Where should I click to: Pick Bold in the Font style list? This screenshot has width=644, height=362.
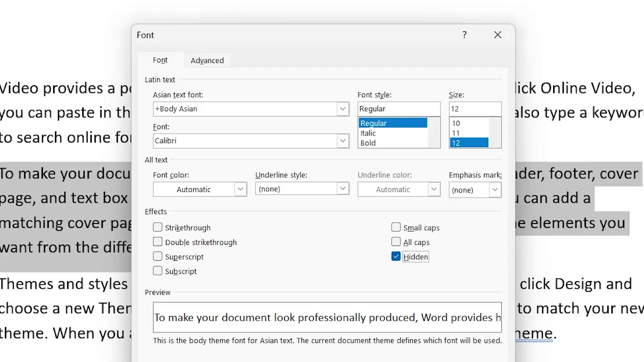click(393, 143)
